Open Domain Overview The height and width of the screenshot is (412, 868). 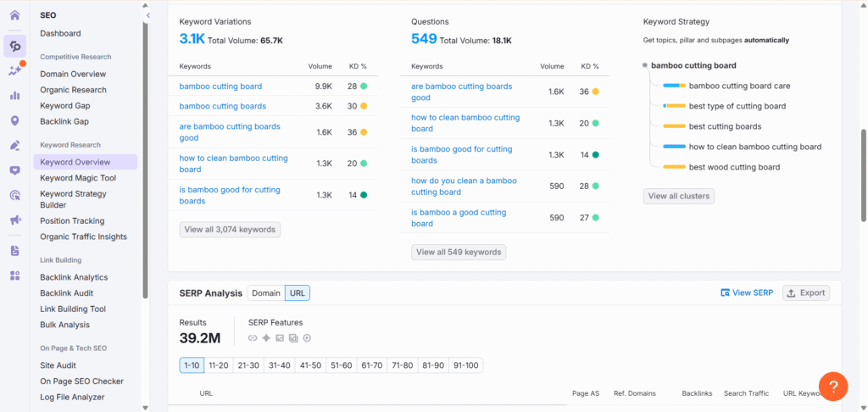(x=73, y=74)
